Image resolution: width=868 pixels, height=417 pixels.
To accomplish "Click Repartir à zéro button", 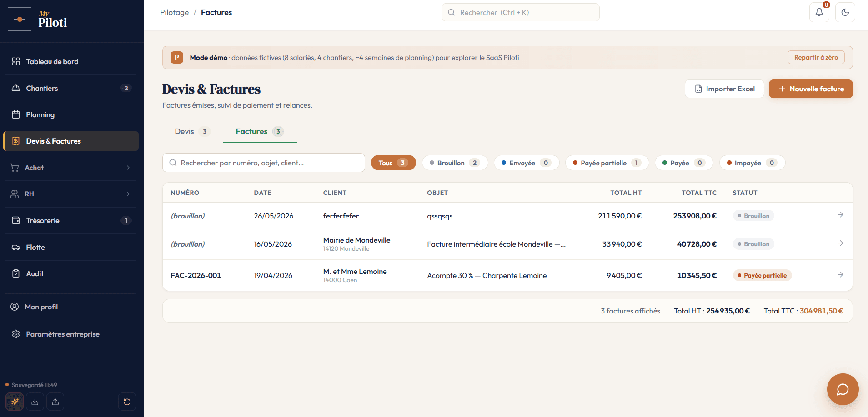I will [x=816, y=57].
